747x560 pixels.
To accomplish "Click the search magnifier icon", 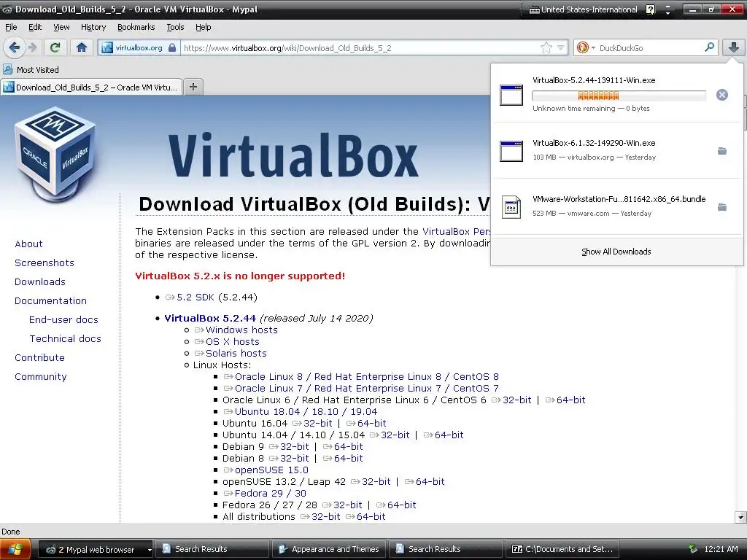I will [x=709, y=47].
